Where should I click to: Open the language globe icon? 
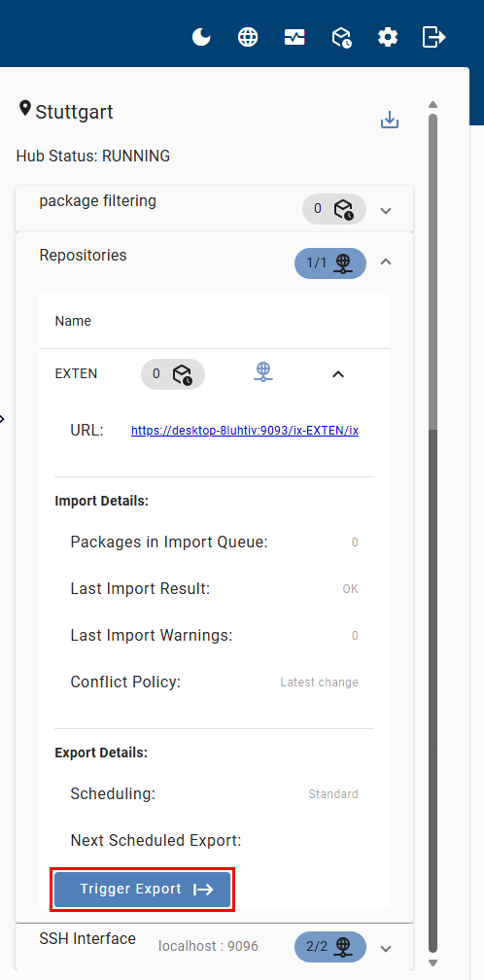[248, 38]
